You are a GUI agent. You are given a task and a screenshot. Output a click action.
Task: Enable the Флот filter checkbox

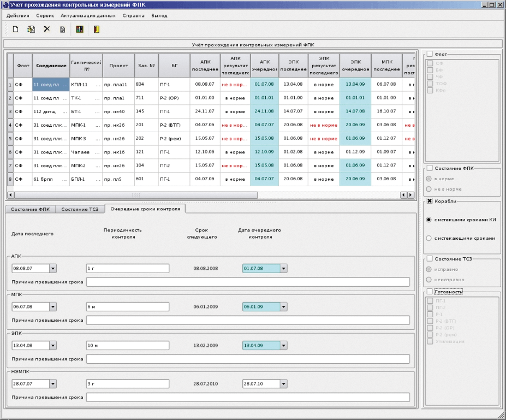[430, 54]
